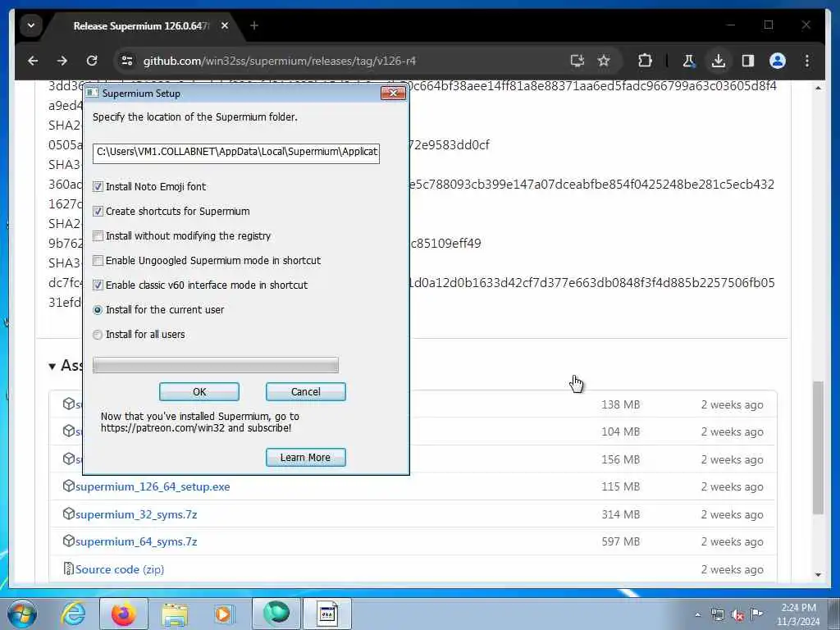840x630 pixels.
Task: Show downloads via the download arrow icon
Action: (719, 61)
